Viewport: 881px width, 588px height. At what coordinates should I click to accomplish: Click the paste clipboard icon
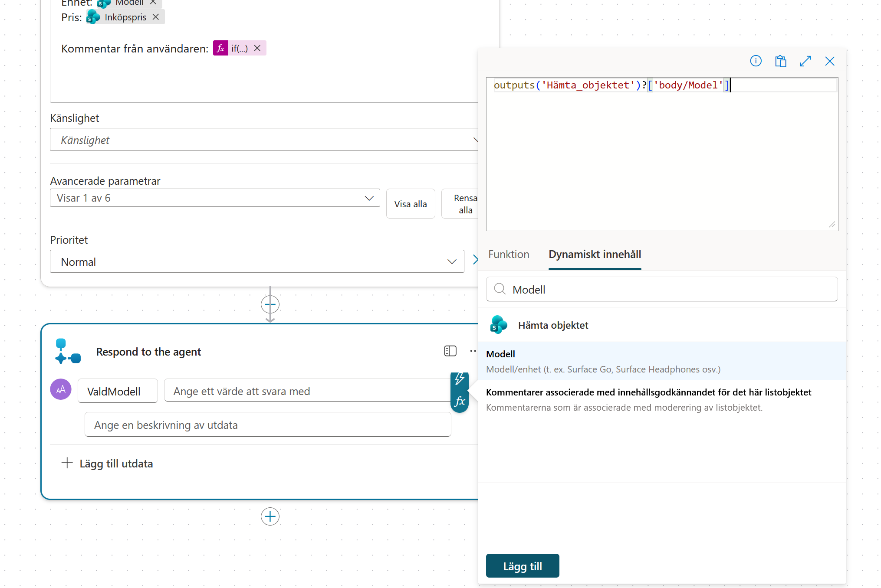click(x=780, y=61)
